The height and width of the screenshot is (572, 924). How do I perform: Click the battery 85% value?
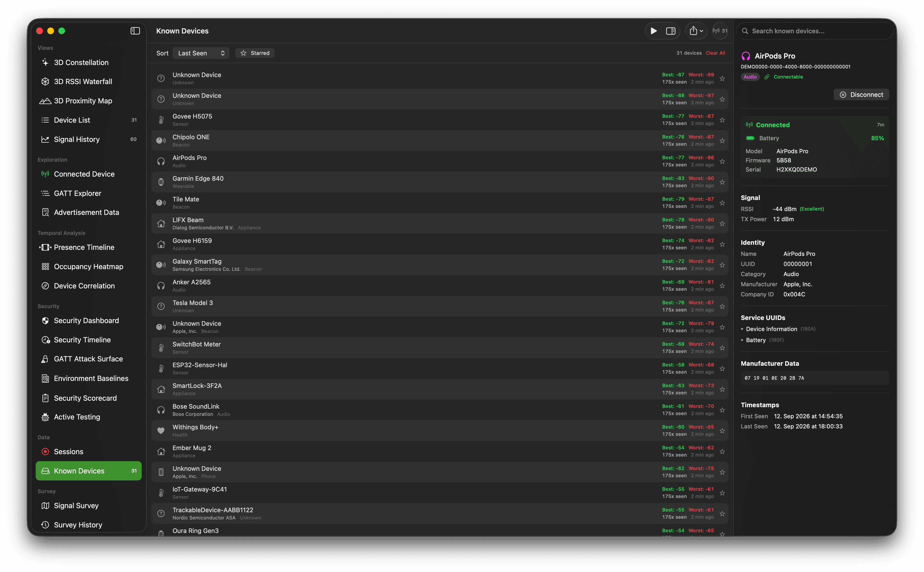pyautogui.click(x=877, y=139)
